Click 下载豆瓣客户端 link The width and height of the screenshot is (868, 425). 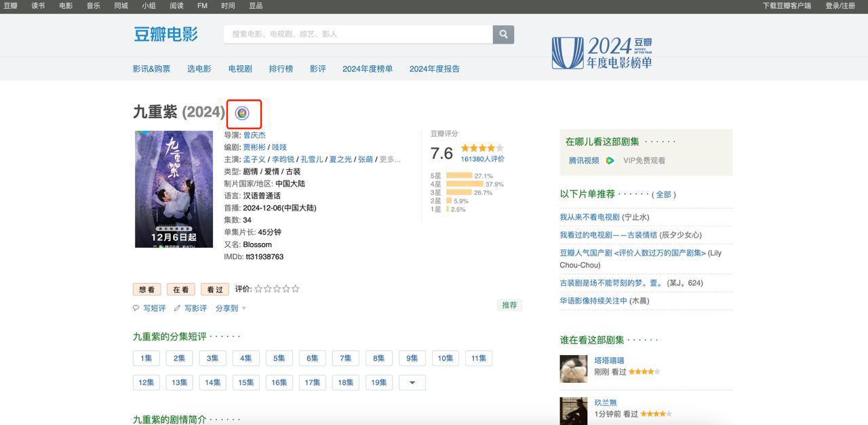point(787,5)
